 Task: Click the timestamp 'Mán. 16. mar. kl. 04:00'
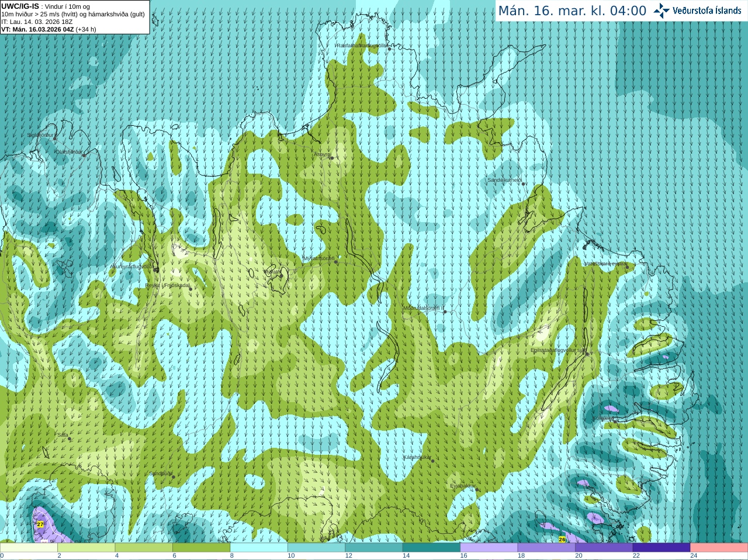pyautogui.click(x=572, y=11)
